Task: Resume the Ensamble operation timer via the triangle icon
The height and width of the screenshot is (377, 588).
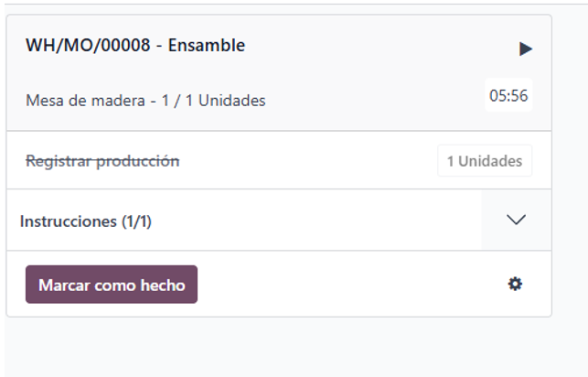Action: click(526, 48)
